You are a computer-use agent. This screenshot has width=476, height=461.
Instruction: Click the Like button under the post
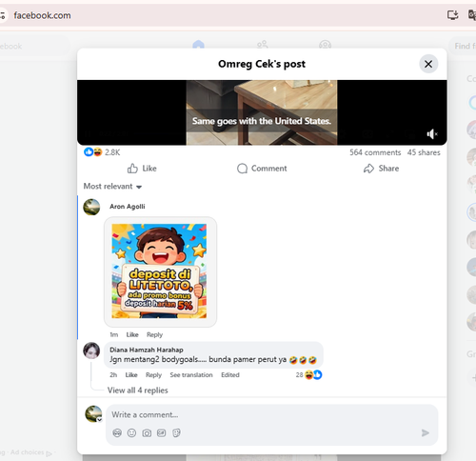pos(142,169)
